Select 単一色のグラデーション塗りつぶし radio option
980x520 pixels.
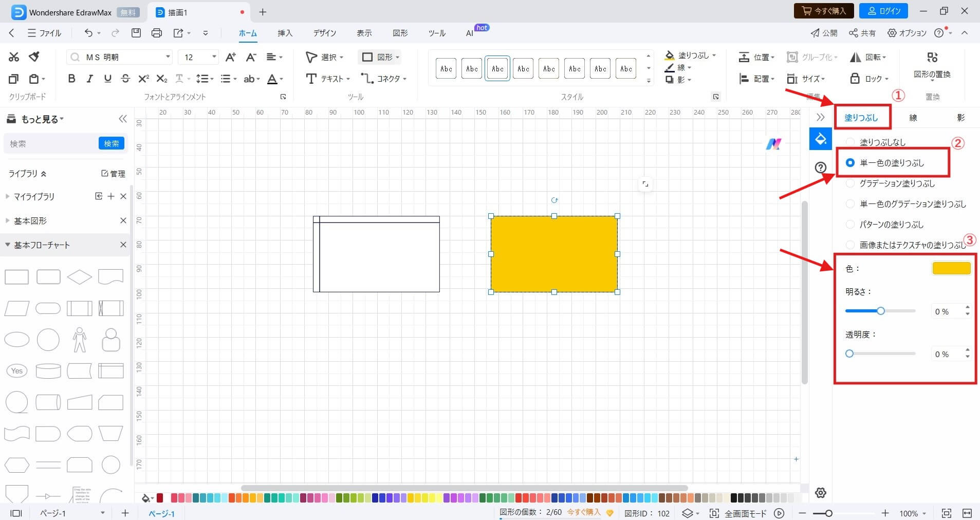pyautogui.click(x=850, y=203)
